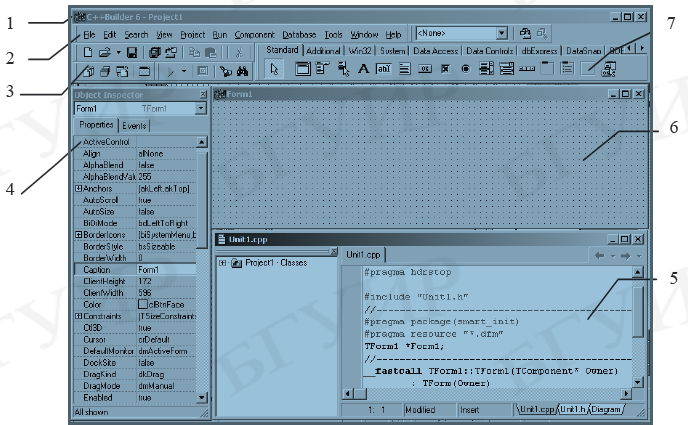Click the binoculars toolbar icon
688x425 pixels.
243,71
